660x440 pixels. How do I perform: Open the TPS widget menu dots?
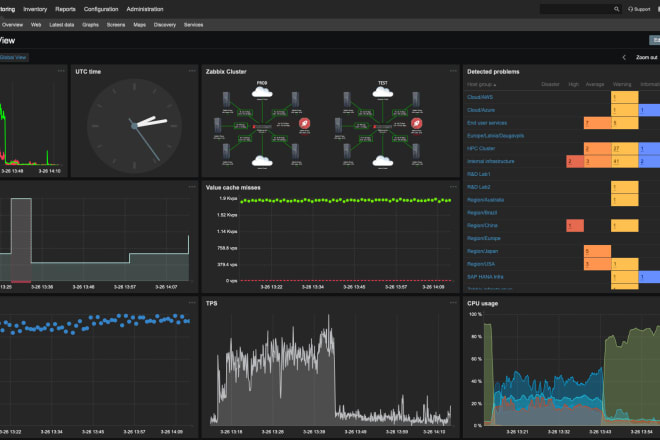click(x=453, y=302)
